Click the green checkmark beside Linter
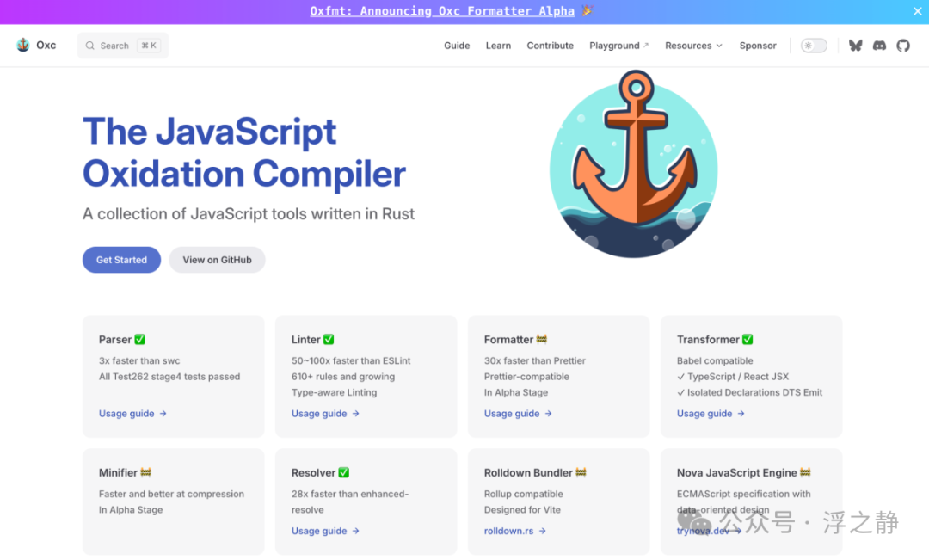Image resolution: width=929 pixels, height=560 pixels. tap(329, 340)
